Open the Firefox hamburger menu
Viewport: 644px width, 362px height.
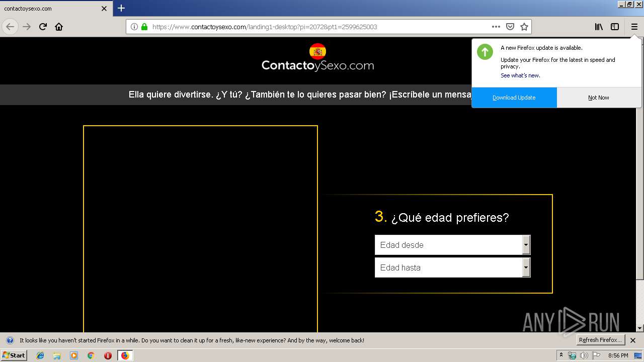coord(634,27)
